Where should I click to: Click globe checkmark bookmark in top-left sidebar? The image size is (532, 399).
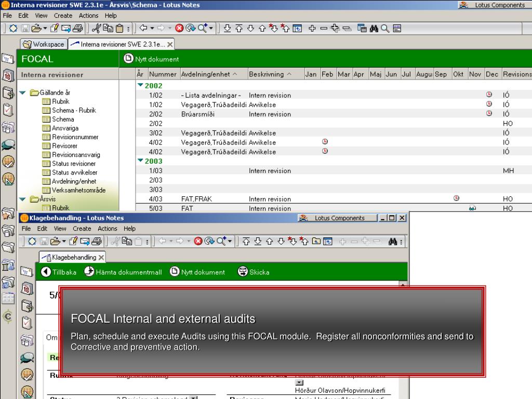(x=8, y=162)
